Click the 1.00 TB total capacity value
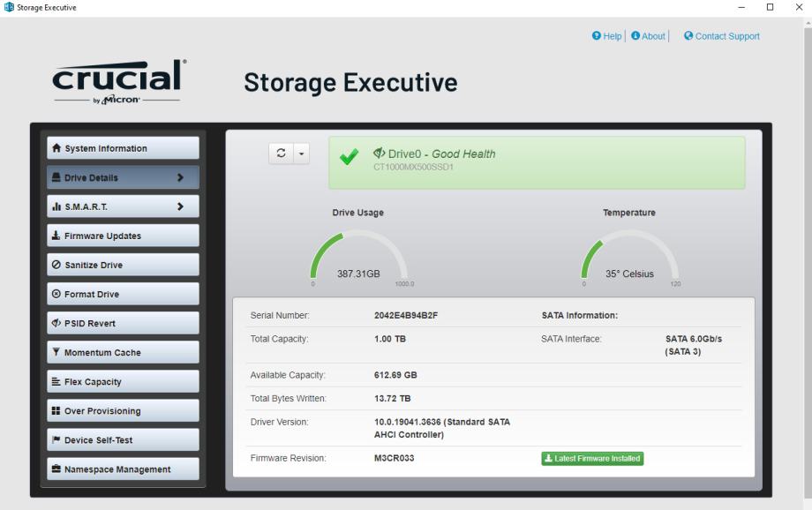 (390, 339)
